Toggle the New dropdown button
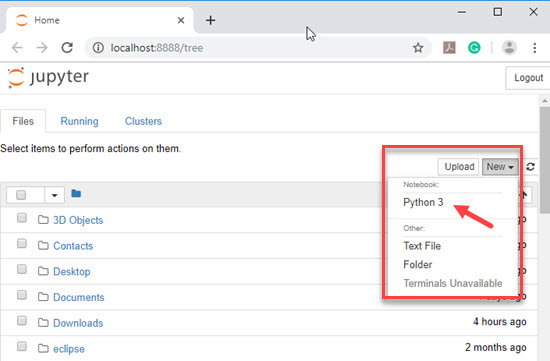Image resolution: width=550 pixels, height=361 pixels. pos(500,167)
